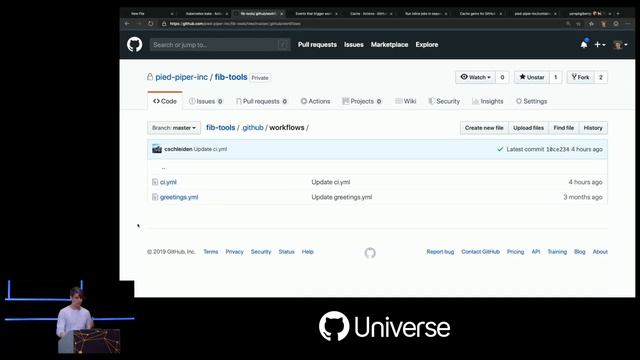
Task: Open the Security tab
Action: click(x=444, y=101)
